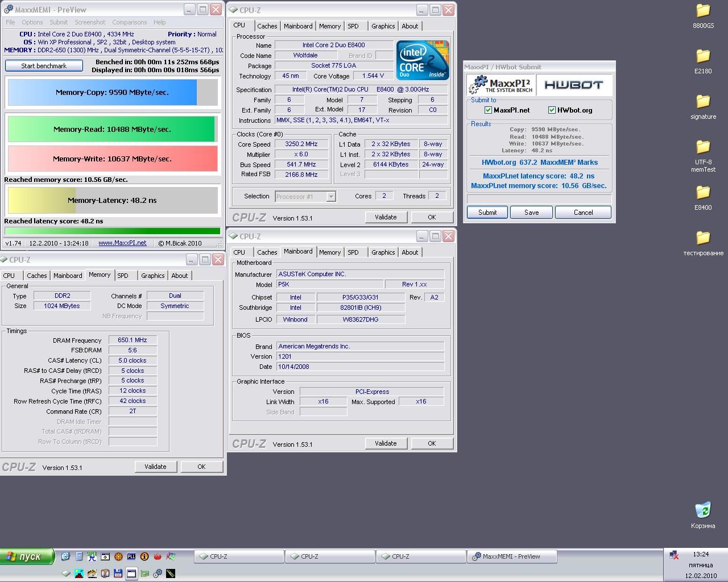The height and width of the screenshot is (582, 728).
Task: Click the HWBOT logo banner
Action: coord(573,85)
